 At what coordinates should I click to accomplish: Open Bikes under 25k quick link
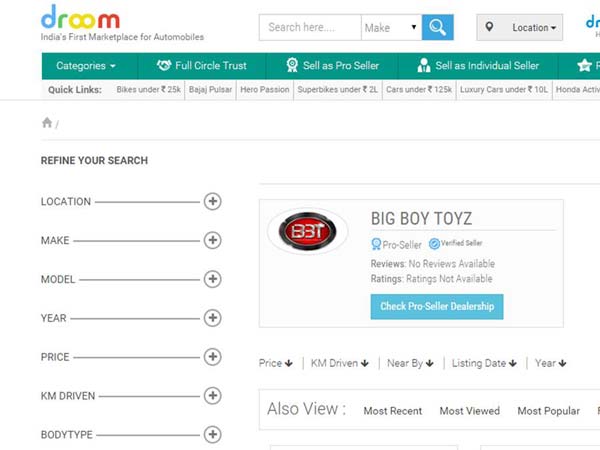[149, 90]
